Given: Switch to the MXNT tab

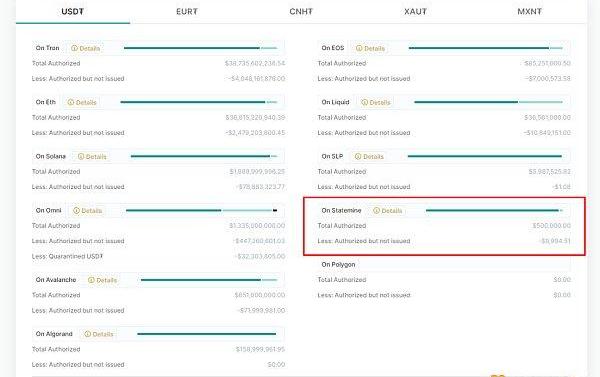Looking at the screenshot, I should point(530,11).
